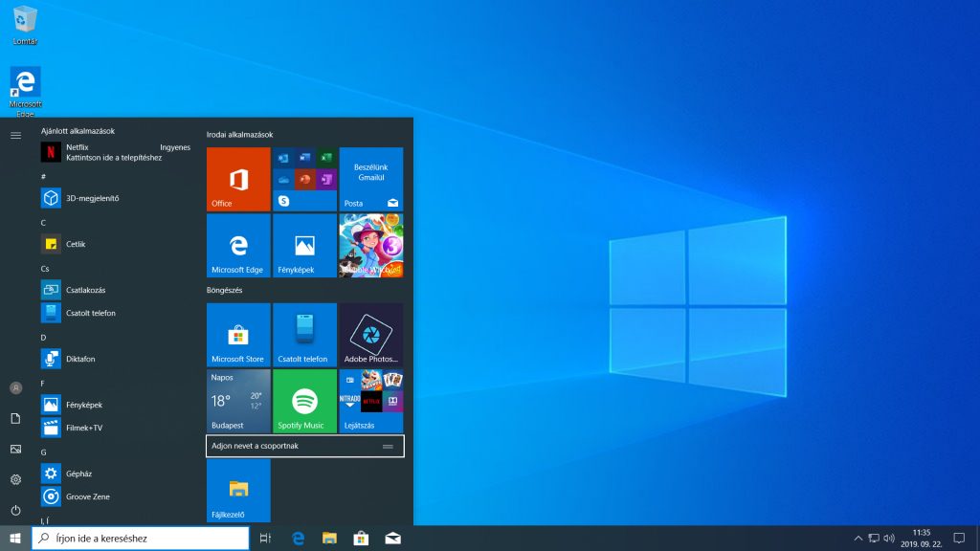Click the 'Böngészés' group header
980x551 pixels.
tap(224, 290)
